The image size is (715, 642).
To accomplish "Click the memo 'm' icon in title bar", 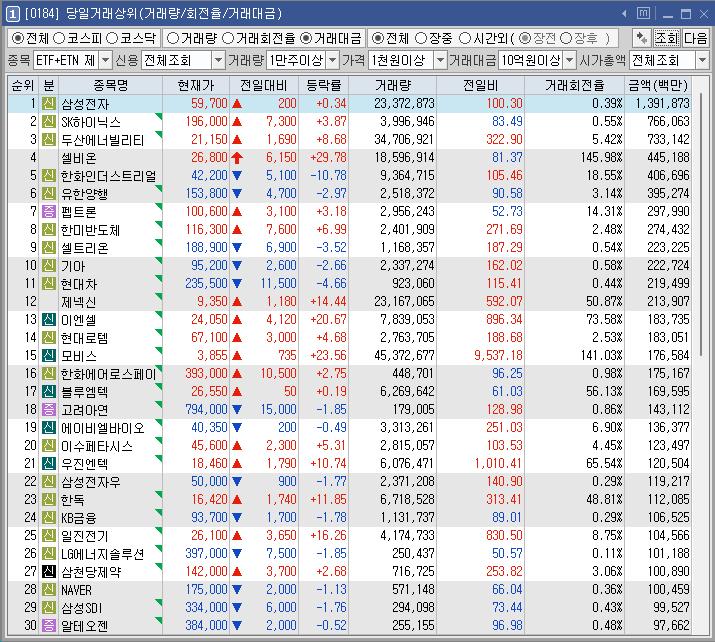I will pos(643,14).
